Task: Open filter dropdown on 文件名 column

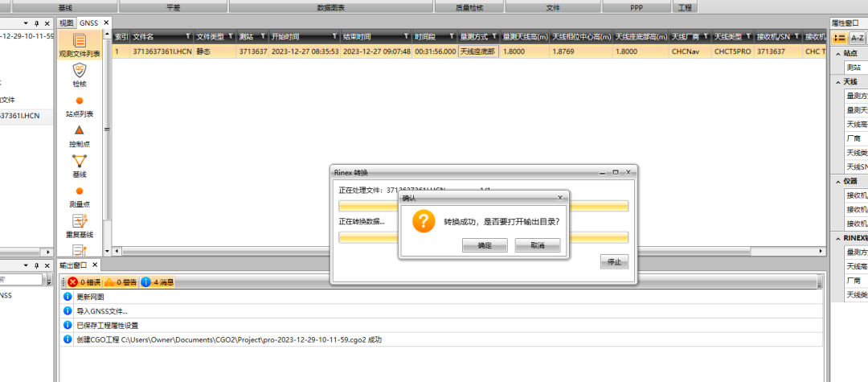Action: (188, 36)
